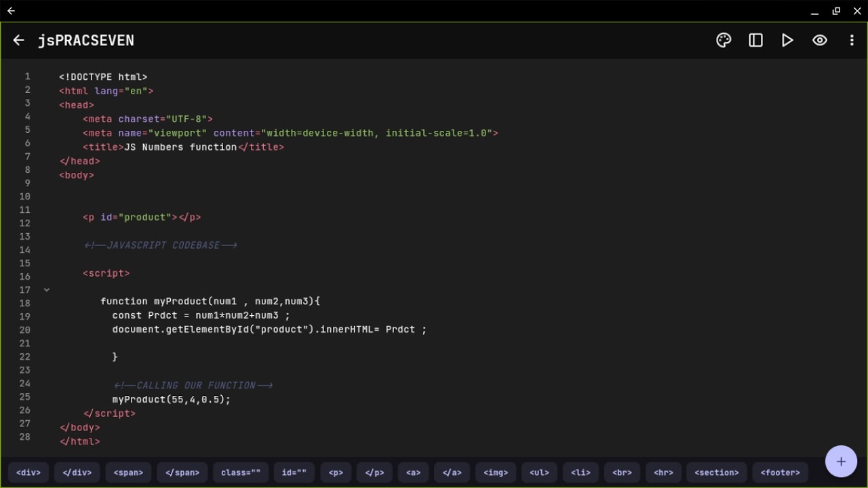Insert the <section> tag snippet
Screen dimensions: 868x488
coord(717,472)
